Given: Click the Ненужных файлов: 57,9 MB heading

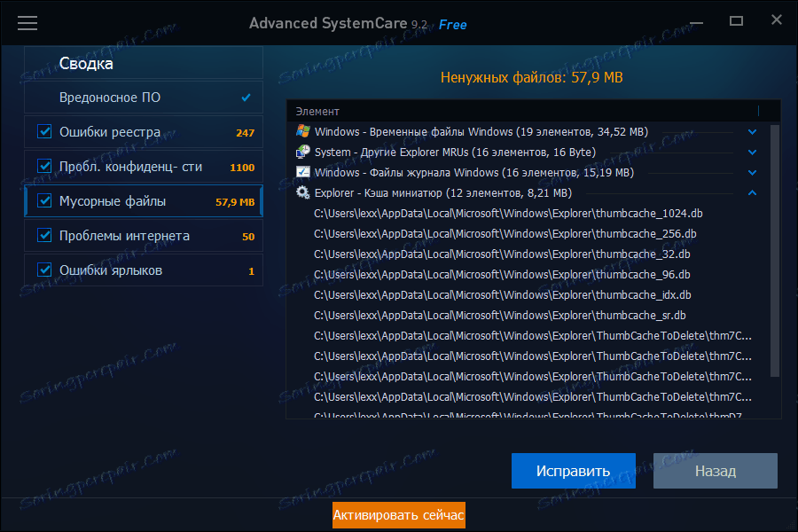Looking at the screenshot, I should tap(531, 77).
